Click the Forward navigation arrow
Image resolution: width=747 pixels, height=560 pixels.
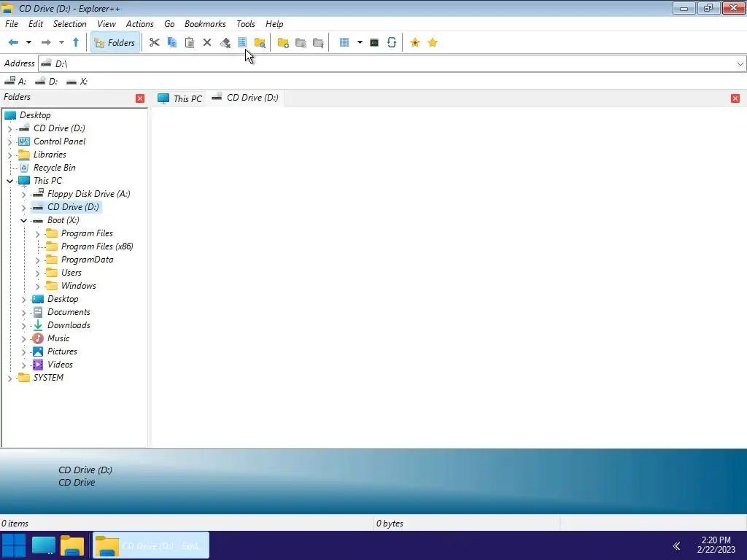(46, 43)
